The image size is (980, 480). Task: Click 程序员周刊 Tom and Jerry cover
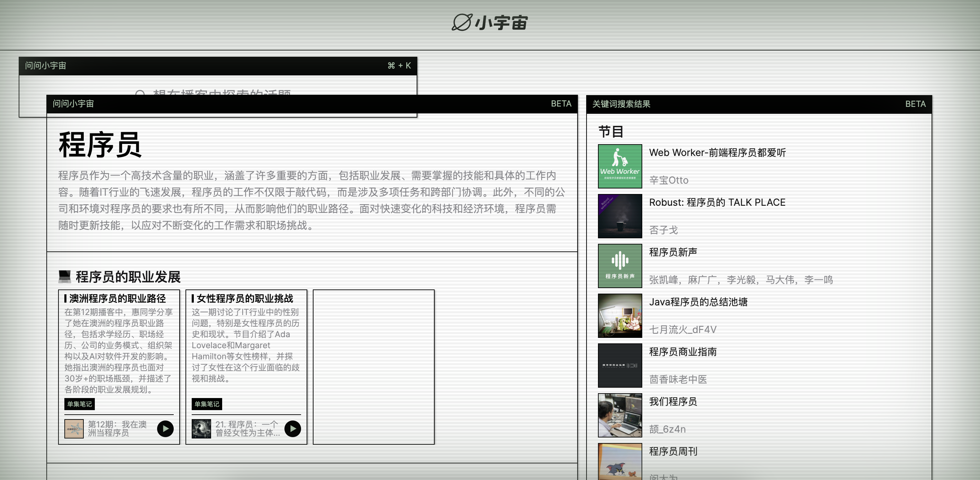(620, 462)
